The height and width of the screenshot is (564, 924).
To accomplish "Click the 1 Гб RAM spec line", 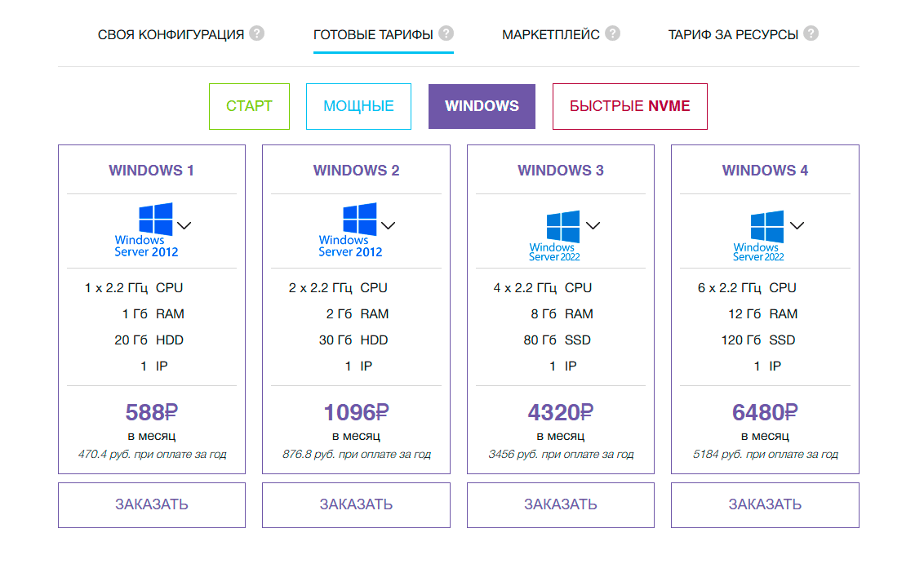I will 153,314.
